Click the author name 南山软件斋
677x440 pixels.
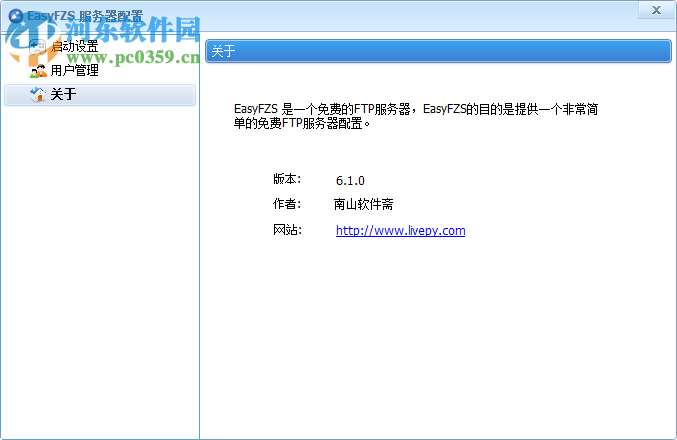(x=363, y=204)
